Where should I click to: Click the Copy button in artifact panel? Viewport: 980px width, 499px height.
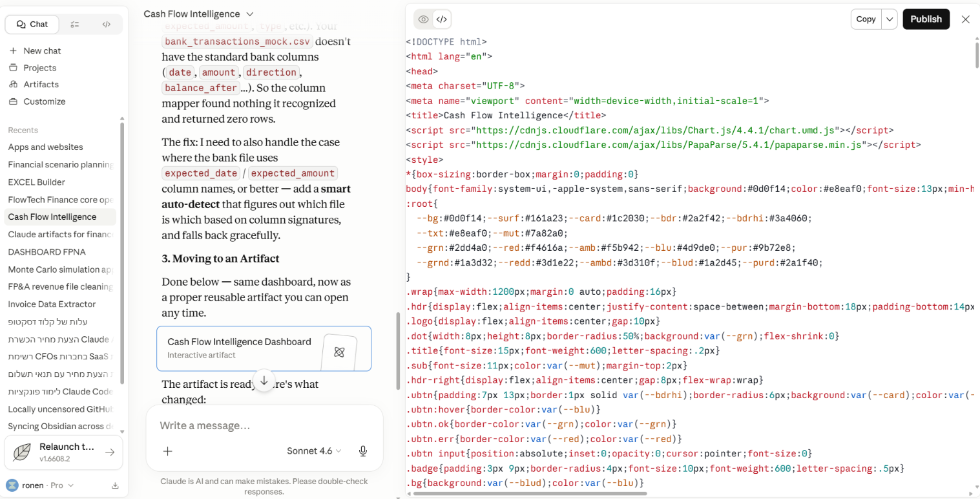(x=866, y=19)
